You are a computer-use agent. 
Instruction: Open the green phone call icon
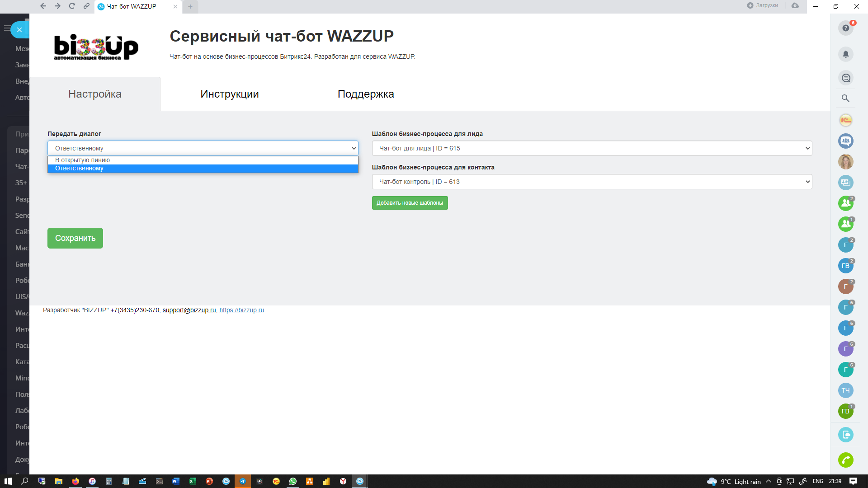point(845,460)
